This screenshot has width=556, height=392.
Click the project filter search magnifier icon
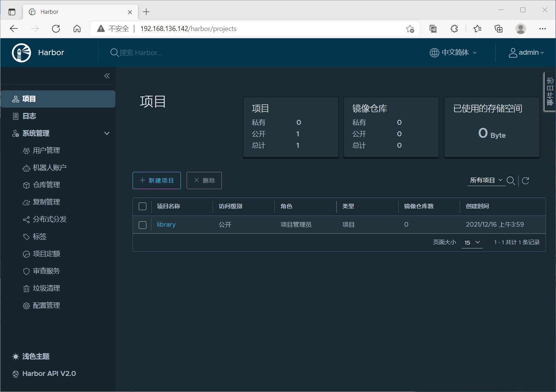[511, 180]
